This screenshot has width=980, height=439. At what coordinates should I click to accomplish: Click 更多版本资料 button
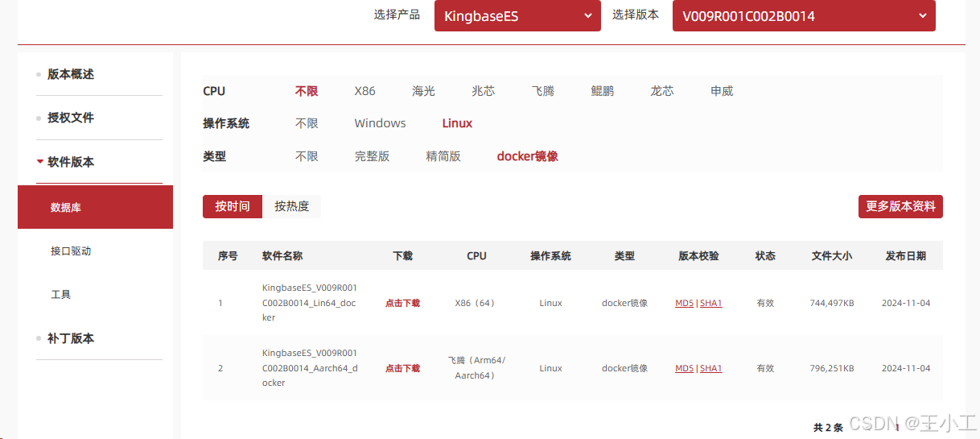[900, 206]
